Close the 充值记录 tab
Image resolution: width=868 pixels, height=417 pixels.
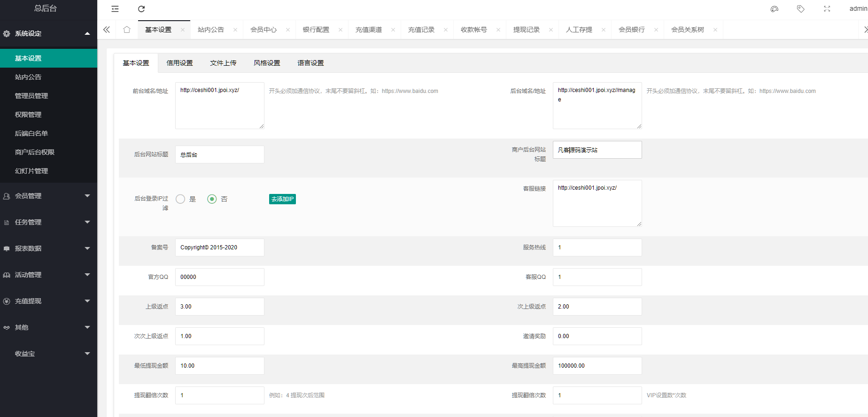[x=446, y=30]
